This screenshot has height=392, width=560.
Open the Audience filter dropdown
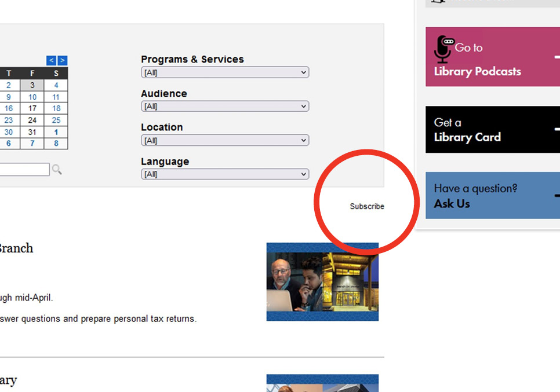(225, 106)
